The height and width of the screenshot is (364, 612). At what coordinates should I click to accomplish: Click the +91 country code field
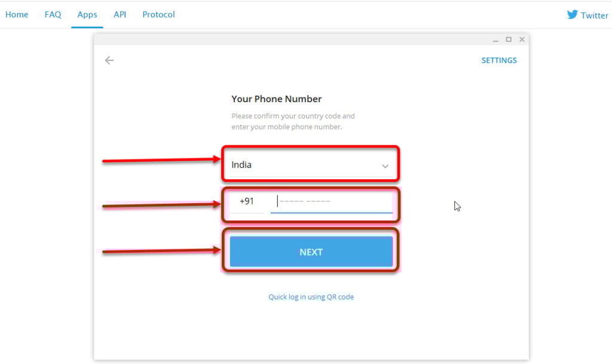tap(247, 201)
